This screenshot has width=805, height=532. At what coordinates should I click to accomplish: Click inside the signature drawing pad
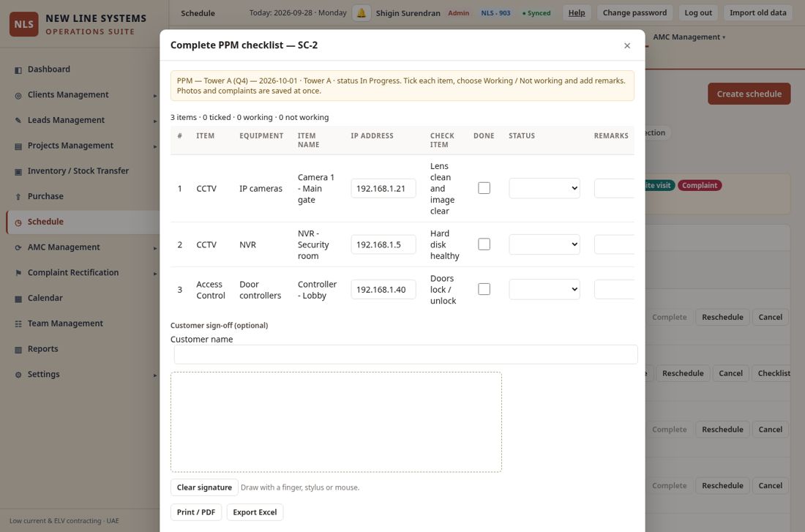[337, 422]
